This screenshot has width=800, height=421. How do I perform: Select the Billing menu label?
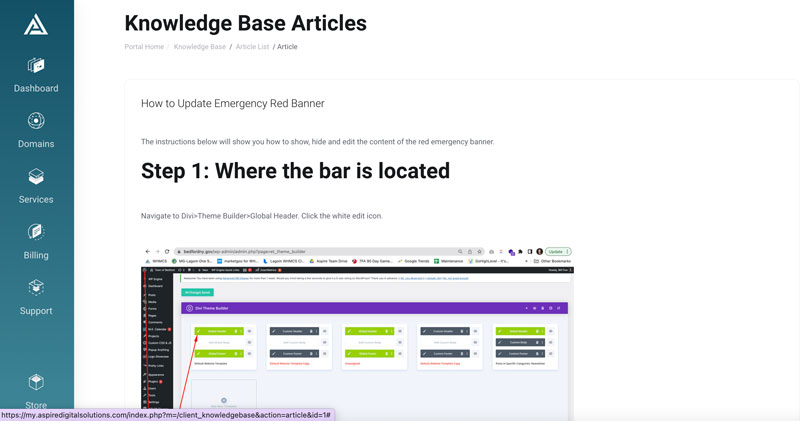coord(36,255)
